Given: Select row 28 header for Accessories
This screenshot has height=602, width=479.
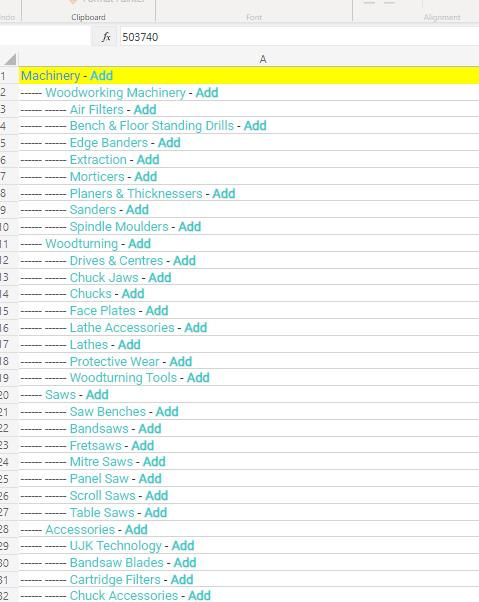Looking at the screenshot, I should (4, 529).
